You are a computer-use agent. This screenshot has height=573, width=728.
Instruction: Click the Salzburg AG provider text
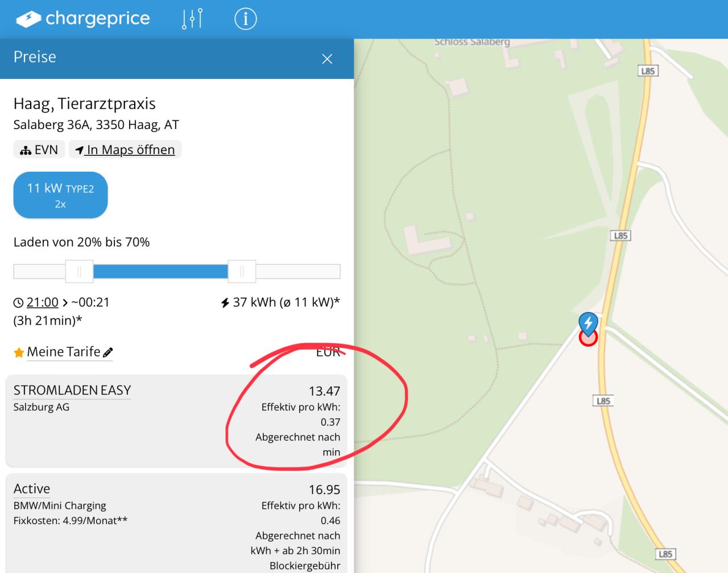pos(42,407)
